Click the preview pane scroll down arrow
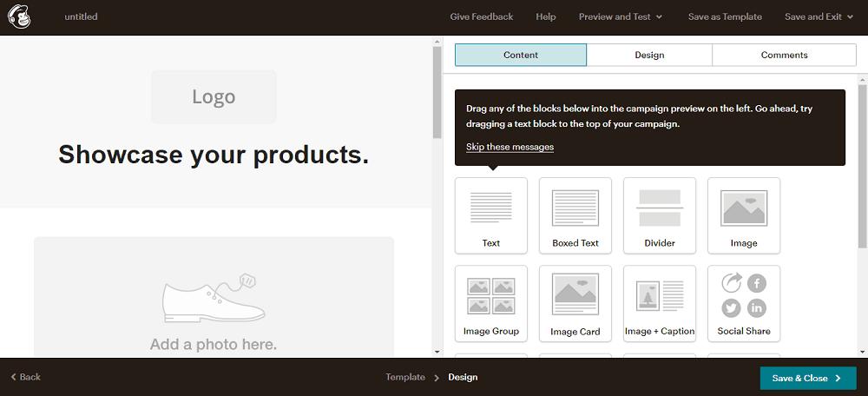This screenshot has height=396, width=868. (437, 352)
